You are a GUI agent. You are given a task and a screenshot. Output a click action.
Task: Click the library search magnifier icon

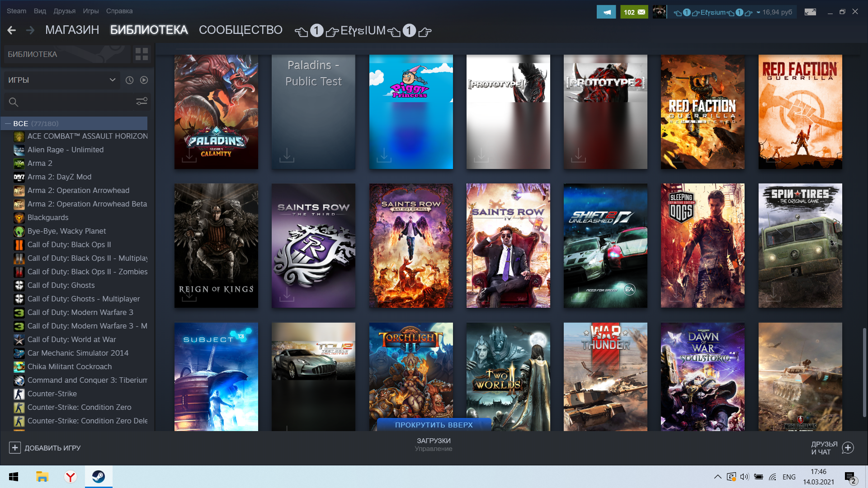(x=14, y=102)
